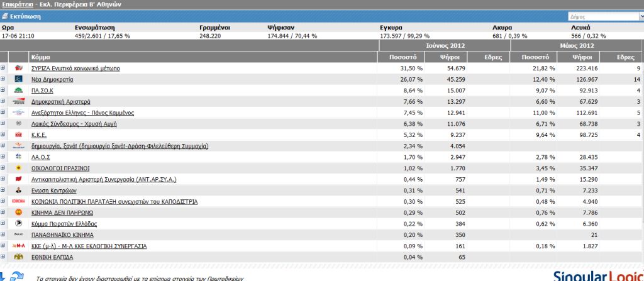The image size is (644, 281).
Task: Click the Μάιος 2012 column group header
Action: (577, 46)
